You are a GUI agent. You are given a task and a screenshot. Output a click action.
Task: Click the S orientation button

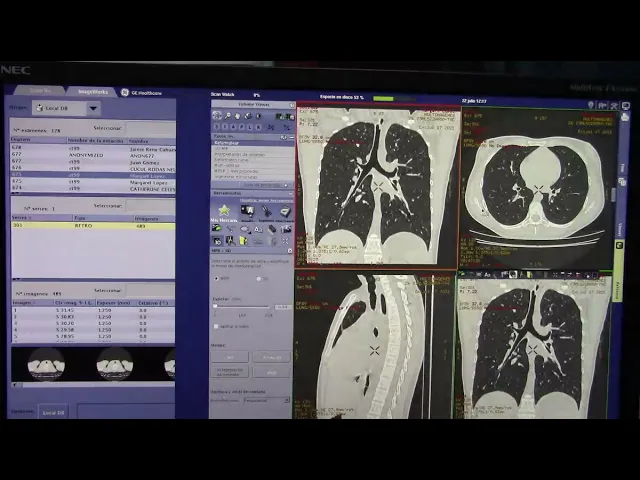217,127
